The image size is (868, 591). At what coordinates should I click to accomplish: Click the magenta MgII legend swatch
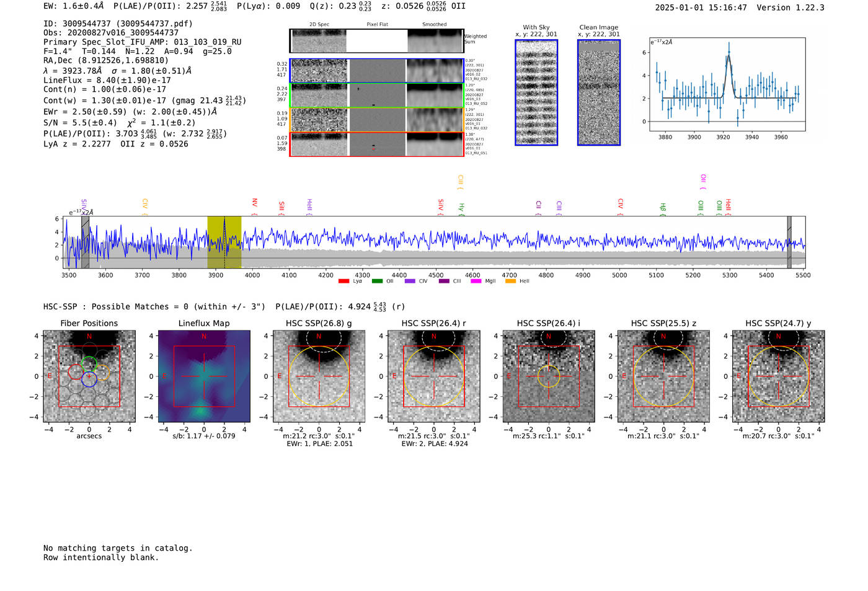[x=476, y=281]
